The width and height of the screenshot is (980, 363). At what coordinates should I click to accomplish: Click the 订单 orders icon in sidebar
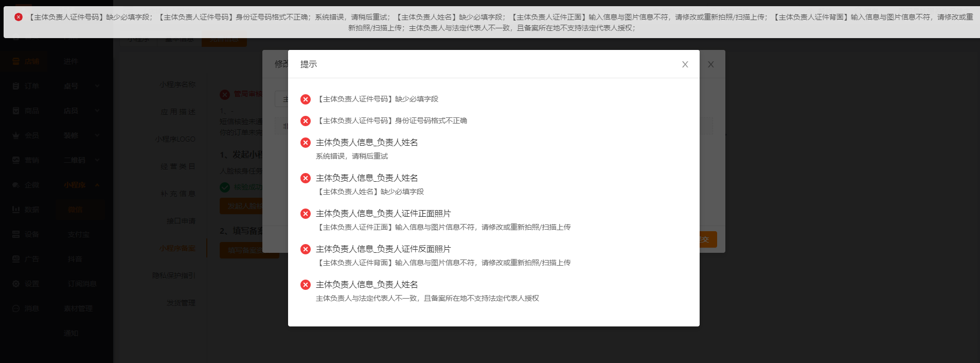tap(16, 86)
